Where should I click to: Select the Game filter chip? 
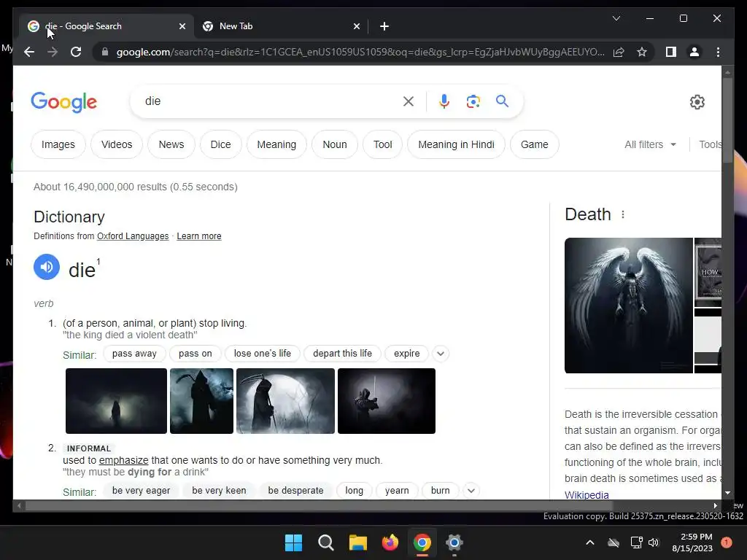point(535,144)
